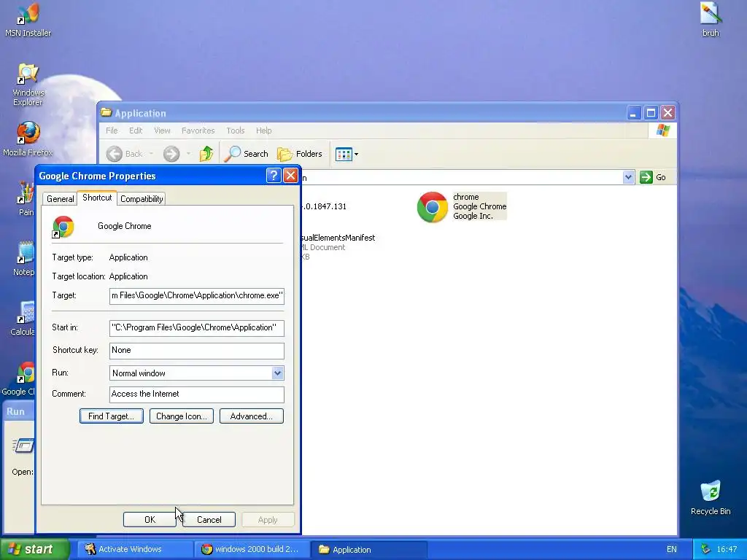
Task: Open the Recycle Bin
Action: pos(711,497)
